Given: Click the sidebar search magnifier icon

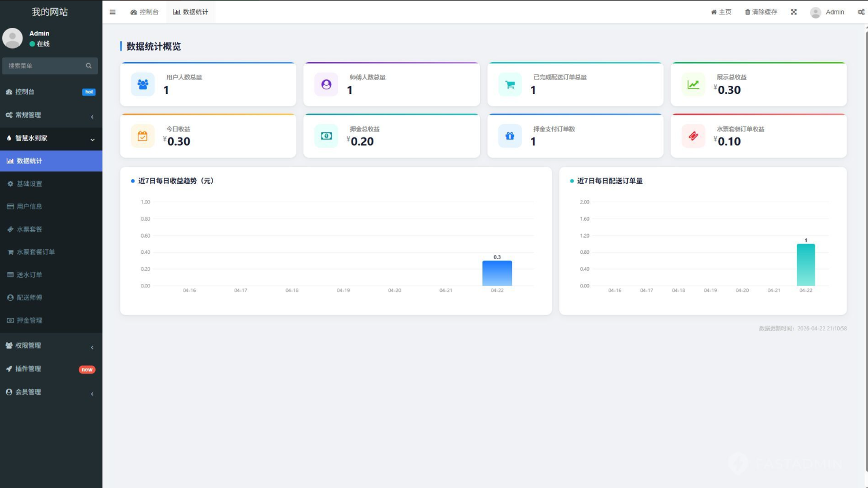Looking at the screenshot, I should (x=89, y=65).
